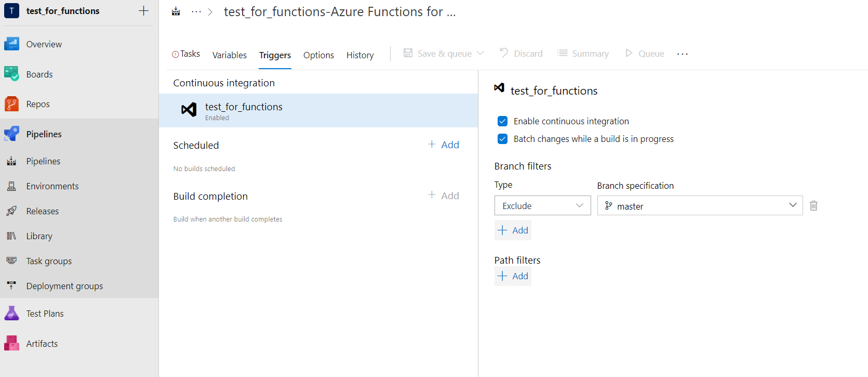868x377 pixels.
Task: Select the Pipelines rocket icon header
Action: 11,134
